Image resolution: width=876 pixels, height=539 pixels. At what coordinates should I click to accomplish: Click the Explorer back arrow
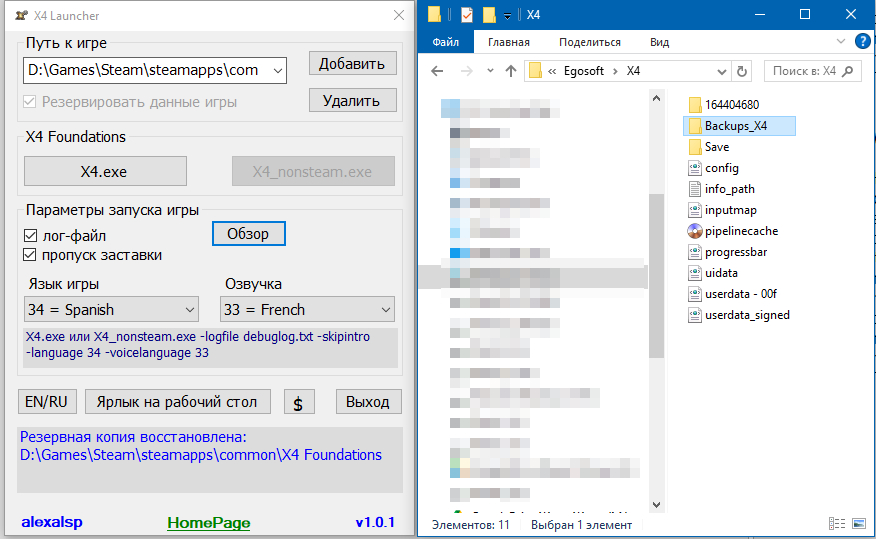436,71
